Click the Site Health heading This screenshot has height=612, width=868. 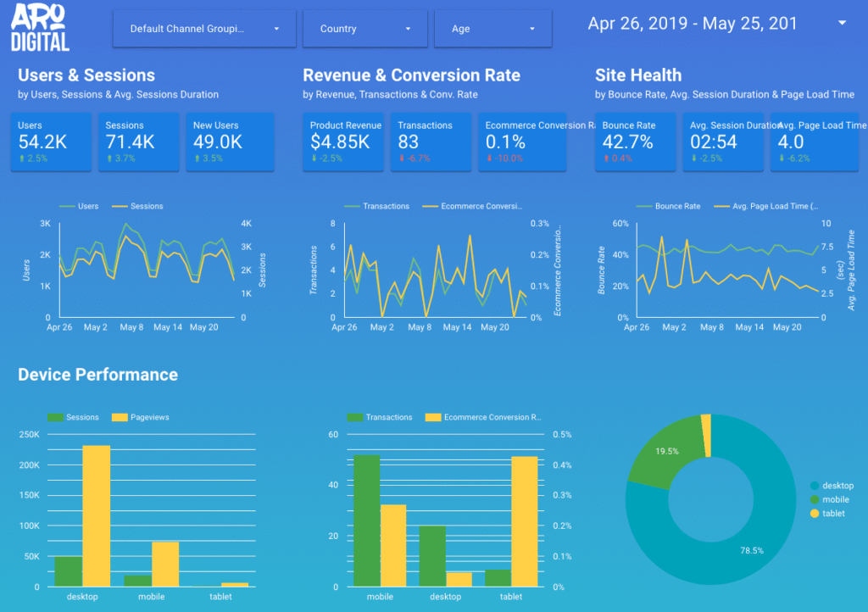click(638, 75)
